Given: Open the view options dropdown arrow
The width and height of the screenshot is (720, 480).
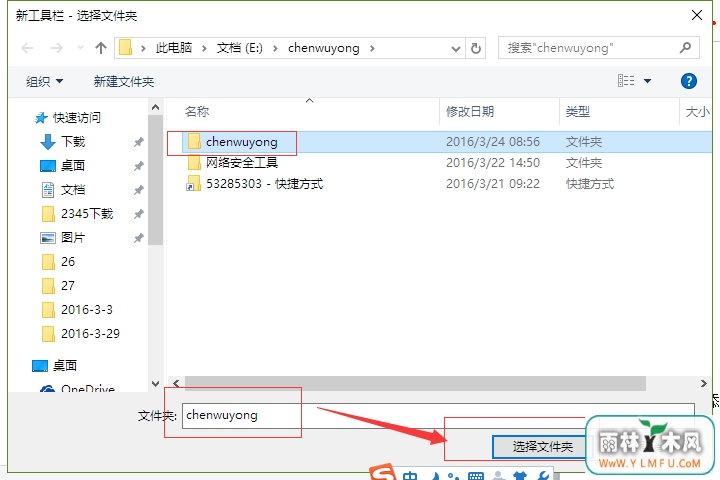Looking at the screenshot, I should click(x=647, y=81).
